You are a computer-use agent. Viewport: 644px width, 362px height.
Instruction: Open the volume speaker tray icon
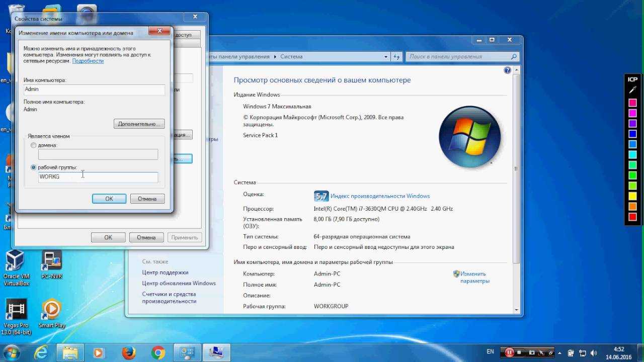coord(594,352)
